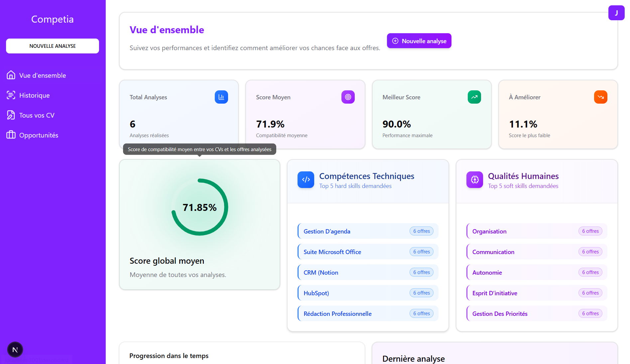Screen dimensions: 630x364
Task: Click the 71.85% circular progress gauge
Action: (x=199, y=207)
